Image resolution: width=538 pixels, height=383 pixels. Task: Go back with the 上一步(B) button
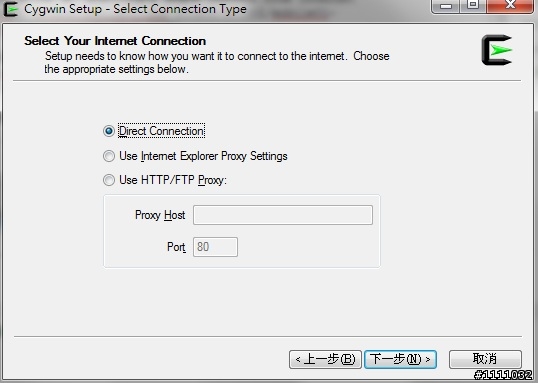pos(325,359)
